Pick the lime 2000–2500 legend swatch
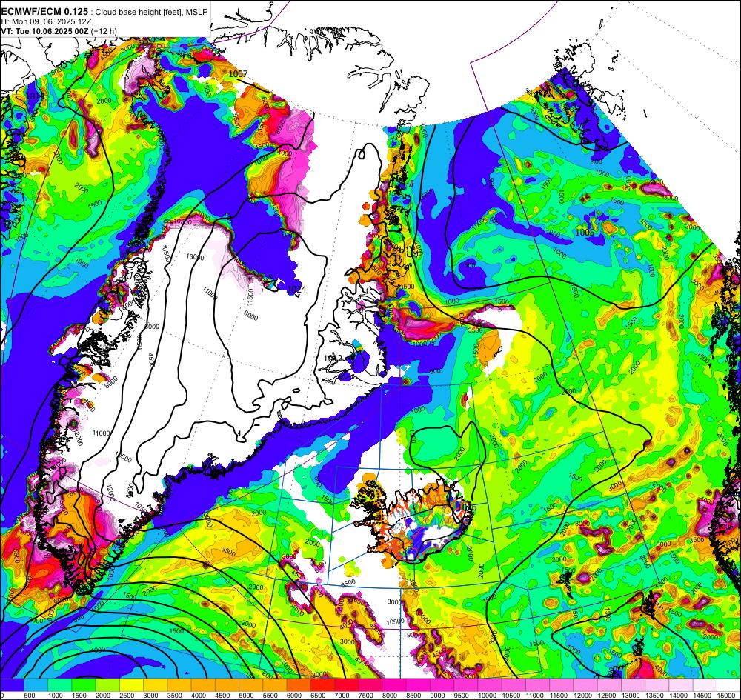 tap(107, 685)
